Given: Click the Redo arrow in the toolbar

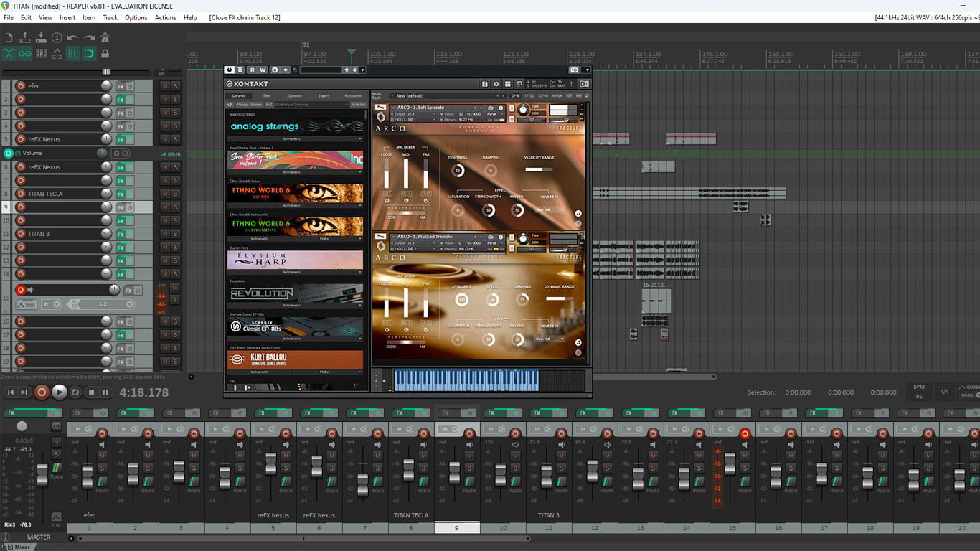Looking at the screenshot, I should tap(89, 37).
